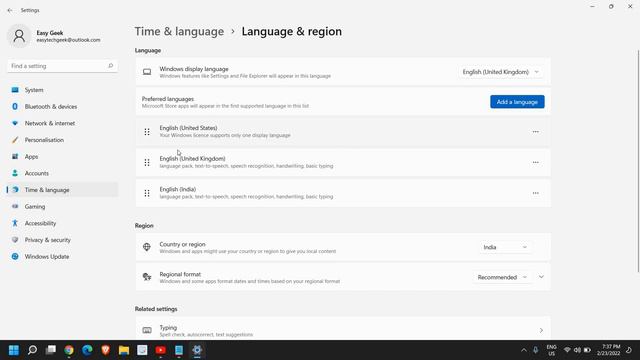
Task: Open Accounts settings
Action: 62,173
